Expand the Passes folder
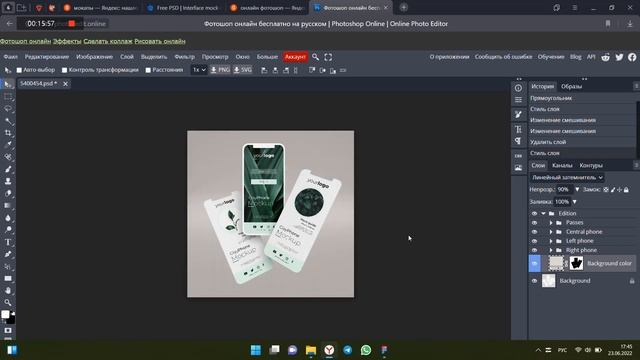Screen dimensions: 640x360 coord(551,223)
